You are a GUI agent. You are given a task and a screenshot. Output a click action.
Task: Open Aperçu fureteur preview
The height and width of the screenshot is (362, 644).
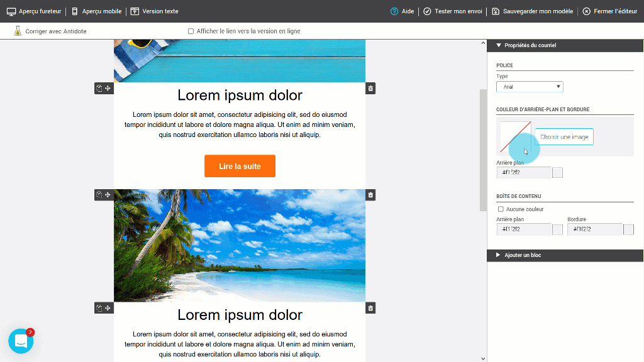point(34,11)
